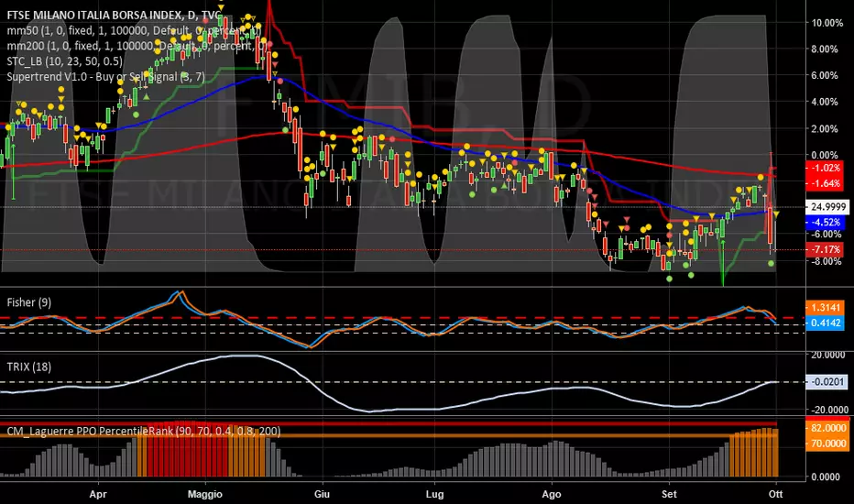The image size is (854, 504).
Task: Click the Ott date on time axis
Action: coord(775,494)
